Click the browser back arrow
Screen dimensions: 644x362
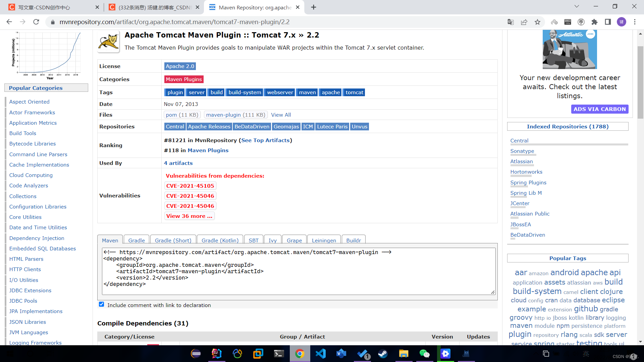[x=9, y=22]
